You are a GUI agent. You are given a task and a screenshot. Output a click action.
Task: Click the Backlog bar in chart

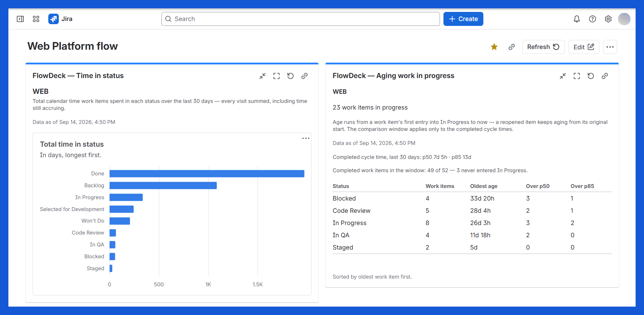click(x=163, y=185)
